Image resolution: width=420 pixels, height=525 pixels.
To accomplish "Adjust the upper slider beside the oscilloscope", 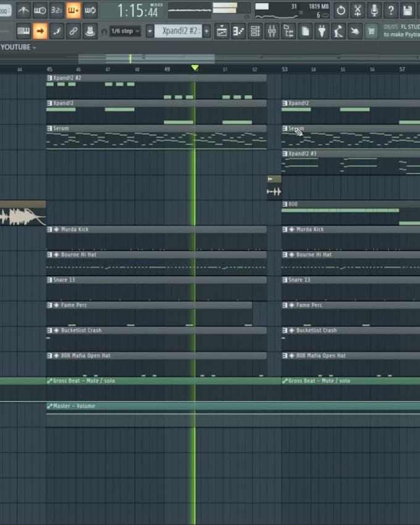I will coord(225,5).
